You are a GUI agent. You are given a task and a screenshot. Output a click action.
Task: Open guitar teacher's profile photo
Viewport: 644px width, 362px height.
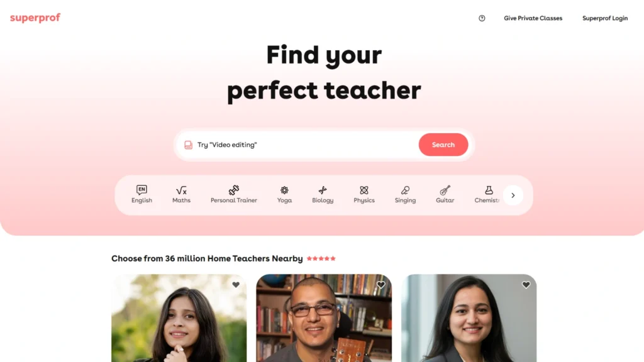(x=324, y=318)
